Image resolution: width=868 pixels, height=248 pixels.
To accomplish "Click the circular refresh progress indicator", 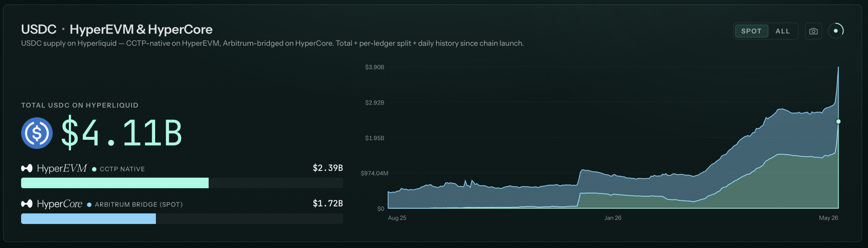I will click(836, 31).
